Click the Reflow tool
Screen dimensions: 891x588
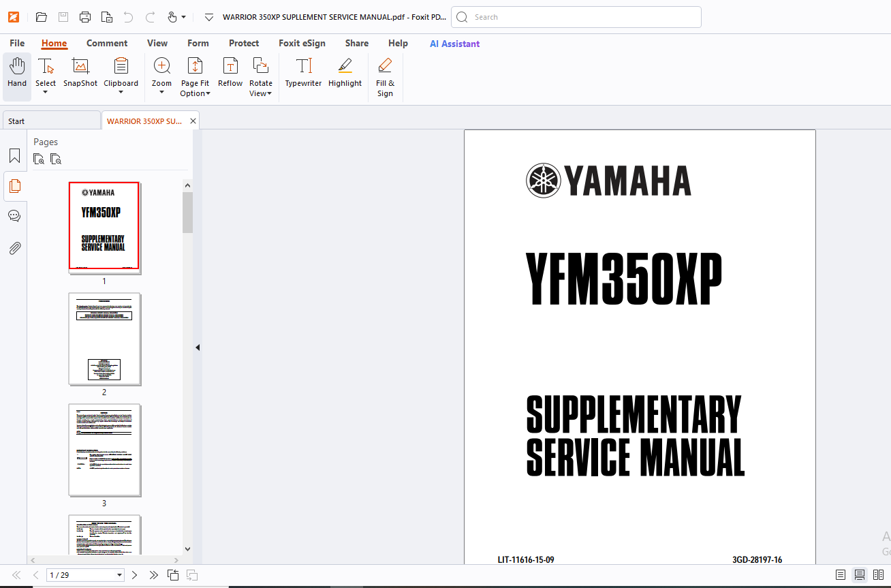pos(230,72)
